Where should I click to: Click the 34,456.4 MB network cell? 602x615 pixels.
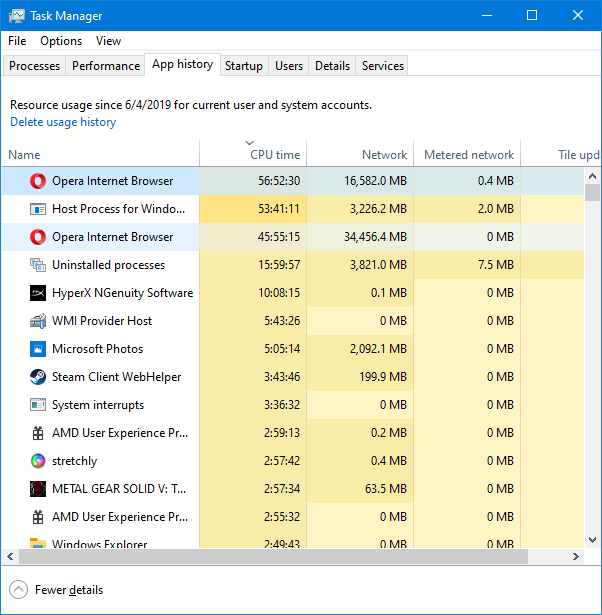point(360,237)
